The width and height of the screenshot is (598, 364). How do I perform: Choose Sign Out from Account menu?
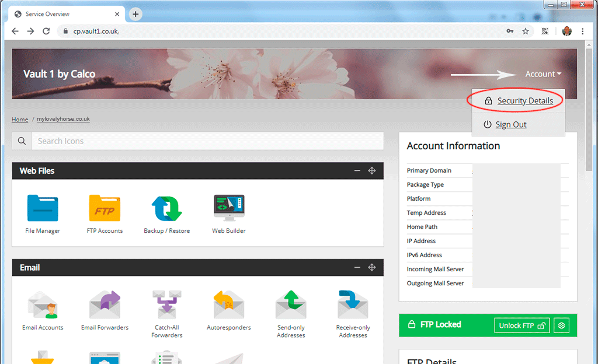[505, 124]
